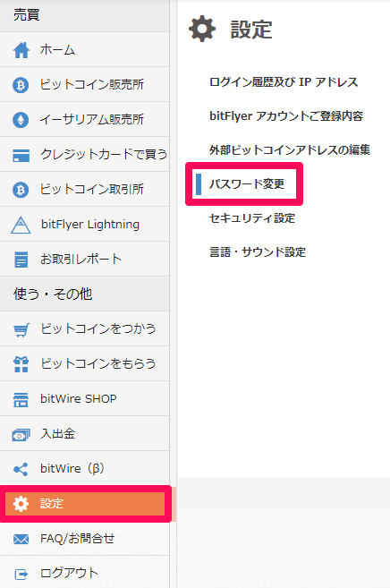Click the gear icon in the 設定 sidebar row
Image resolution: width=390 pixels, height=588 pixels.
click(21, 504)
